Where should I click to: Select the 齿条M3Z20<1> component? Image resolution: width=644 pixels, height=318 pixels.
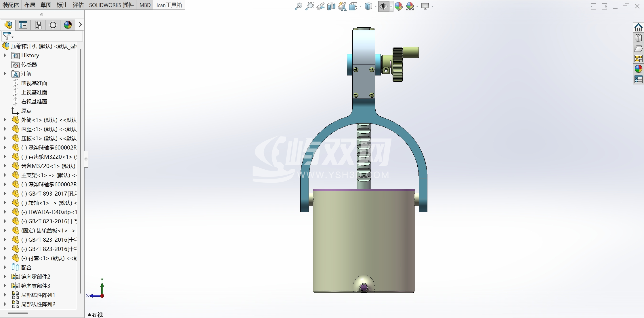[x=48, y=166]
